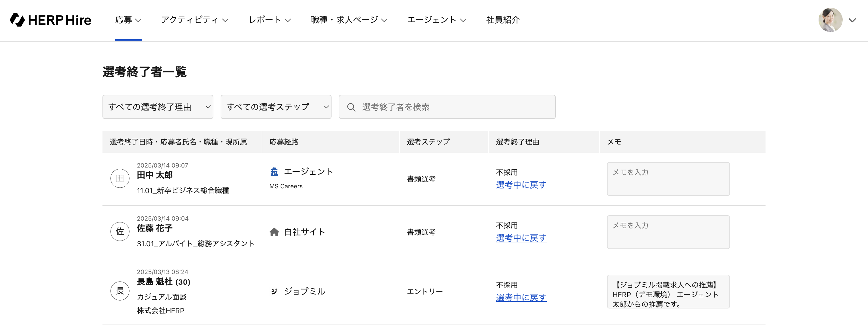Expand account menu chevron beside avatar
The image size is (868, 329).
pos(852,20)
